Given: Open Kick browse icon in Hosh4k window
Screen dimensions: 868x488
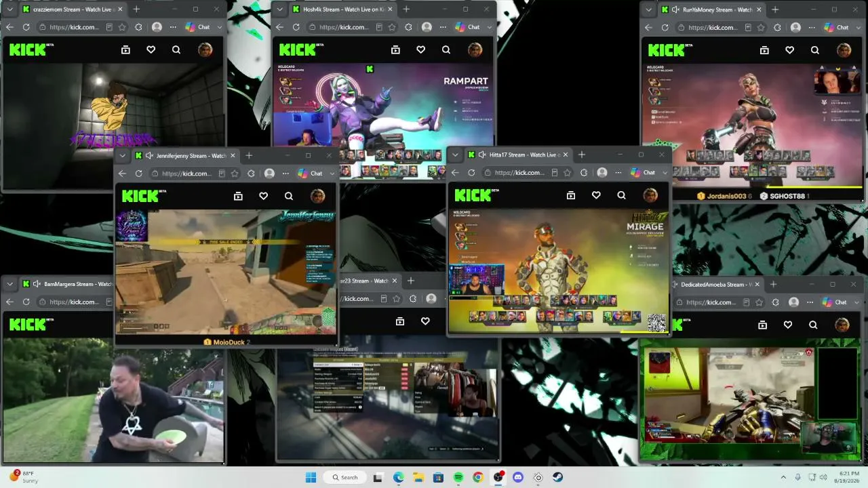Looking at the screenshot, I should (x=395, y=49).
